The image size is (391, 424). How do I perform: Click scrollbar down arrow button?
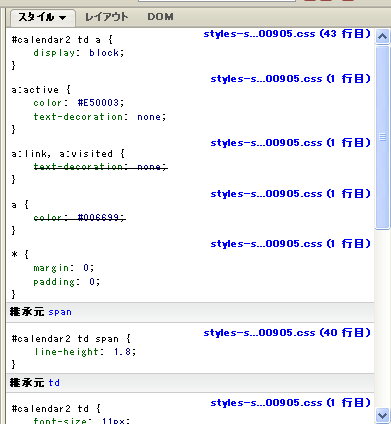click(382, 416)
